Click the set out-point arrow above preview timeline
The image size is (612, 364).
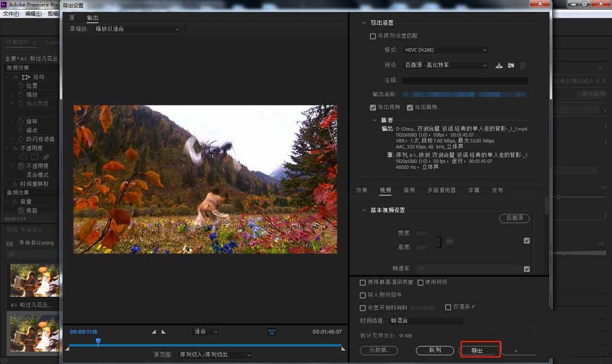tap(163, 331)
